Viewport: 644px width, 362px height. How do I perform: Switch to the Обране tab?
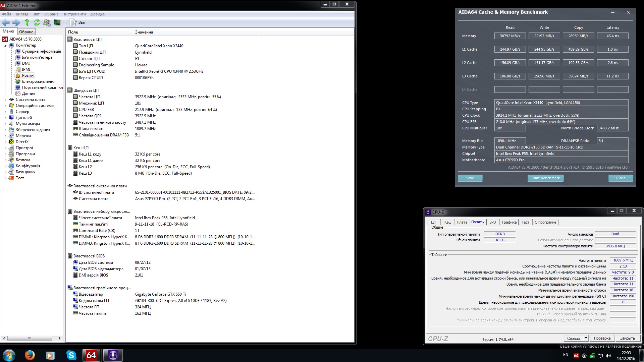tap(26, 32)
